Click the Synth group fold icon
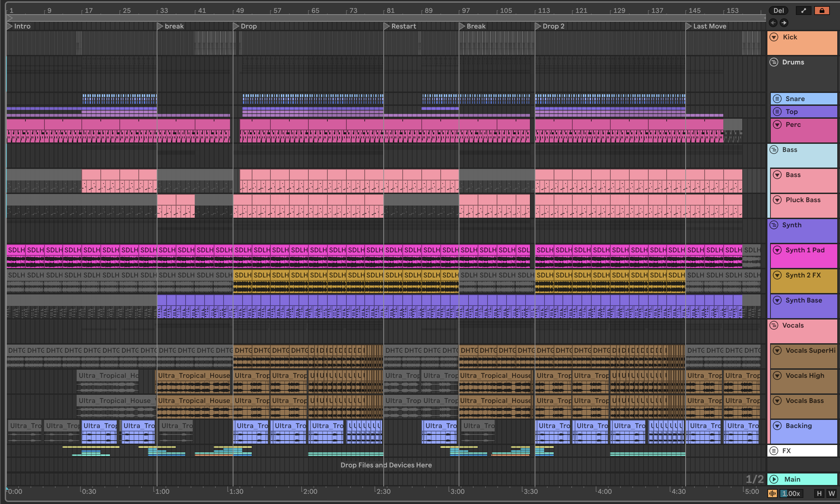 pos(774,225)
